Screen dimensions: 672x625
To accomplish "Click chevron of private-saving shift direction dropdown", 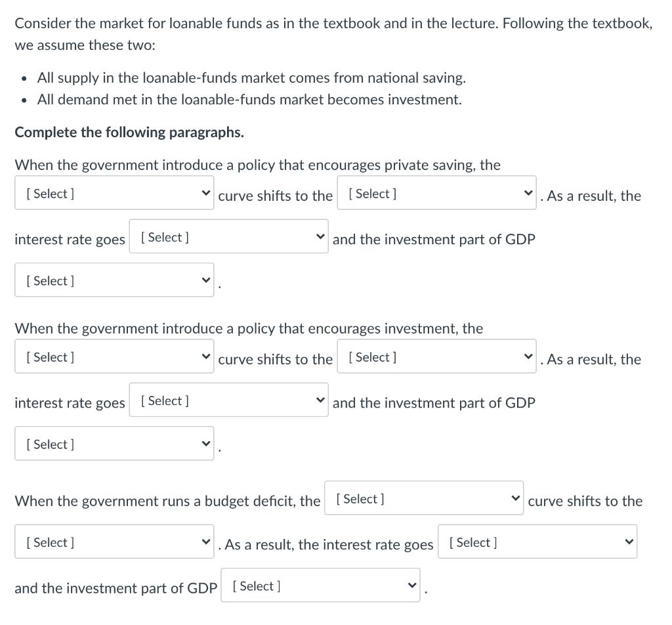I will (528, 194).
